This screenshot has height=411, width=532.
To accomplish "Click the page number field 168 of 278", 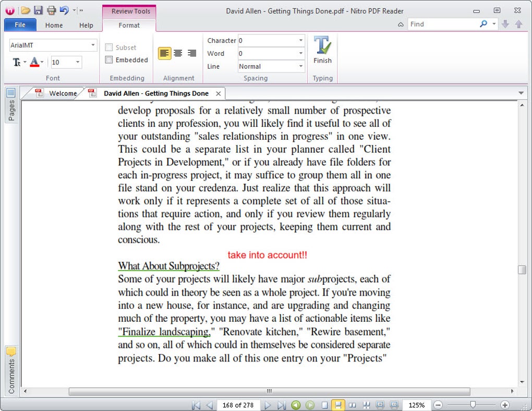I will point(238,405).
